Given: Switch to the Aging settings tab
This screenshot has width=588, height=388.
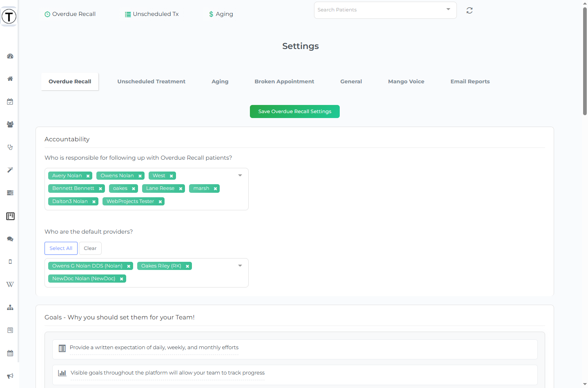Looking at the screenshot, I should tap(220, 82).
